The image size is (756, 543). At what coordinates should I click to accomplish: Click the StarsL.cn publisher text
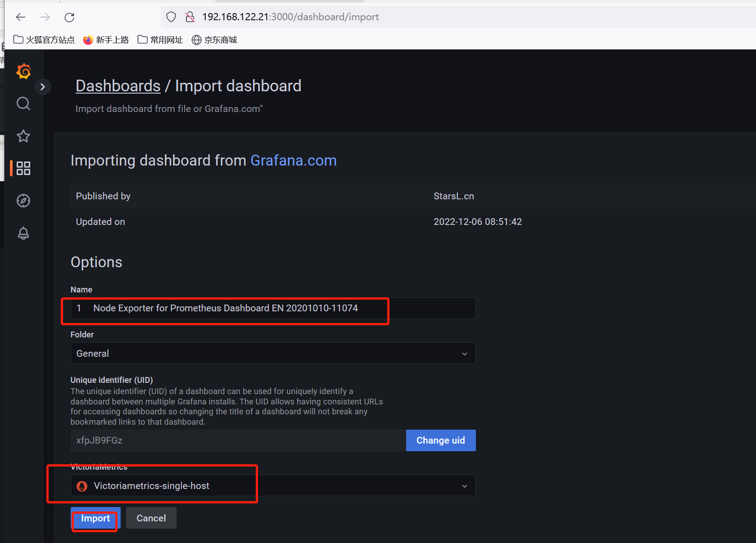click(454, 196)
